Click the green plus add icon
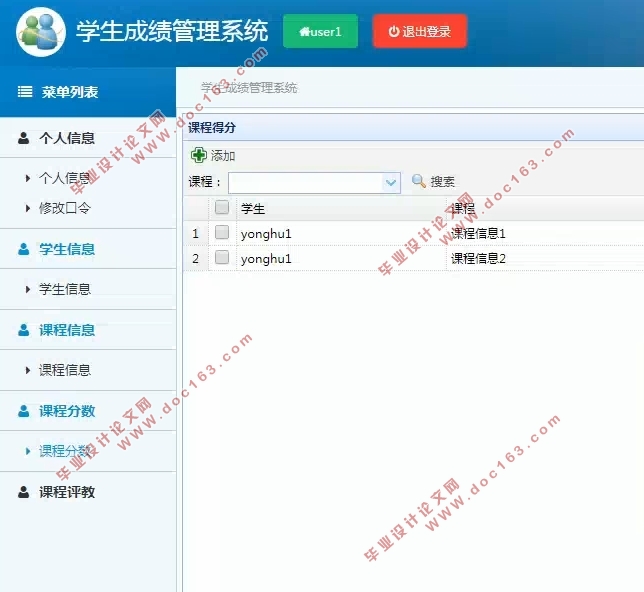644x592 pixels. point(199,155)
